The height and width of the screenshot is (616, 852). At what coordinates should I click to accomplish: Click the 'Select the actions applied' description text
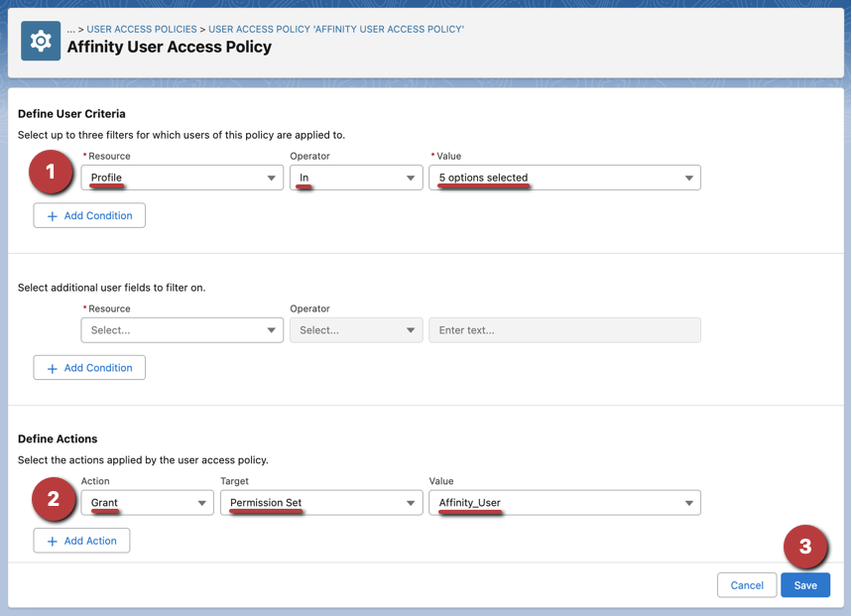point(143,460)
